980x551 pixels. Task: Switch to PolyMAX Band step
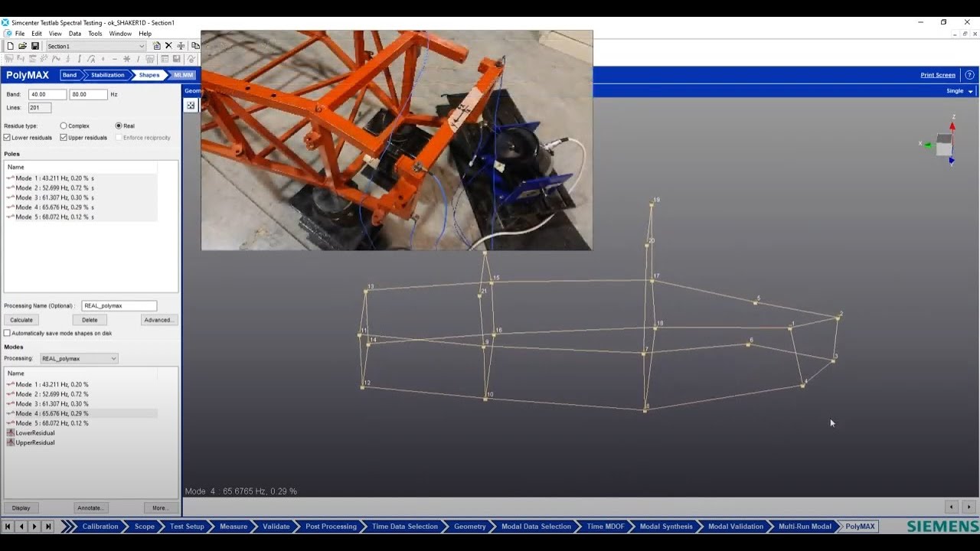[x=70, y=75]
